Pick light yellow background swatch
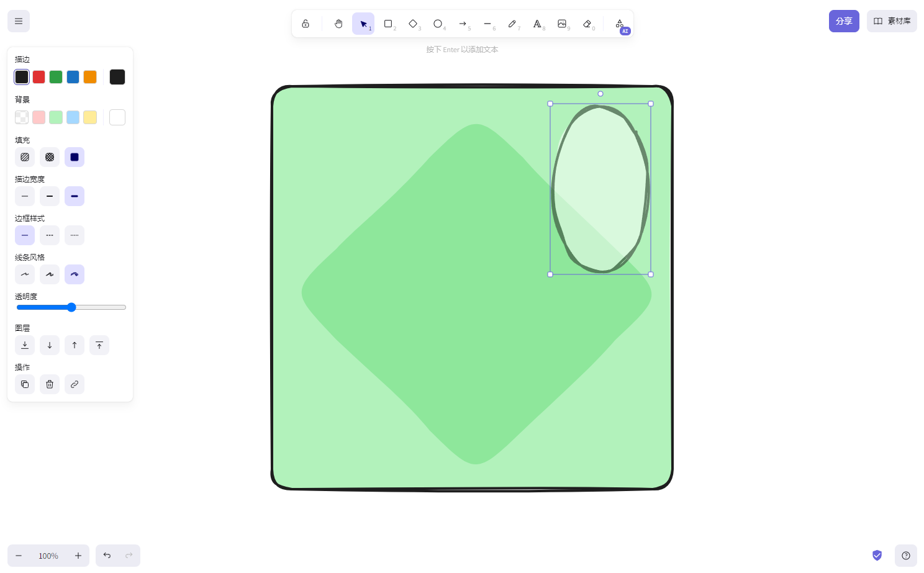 [x=90, y=117]
